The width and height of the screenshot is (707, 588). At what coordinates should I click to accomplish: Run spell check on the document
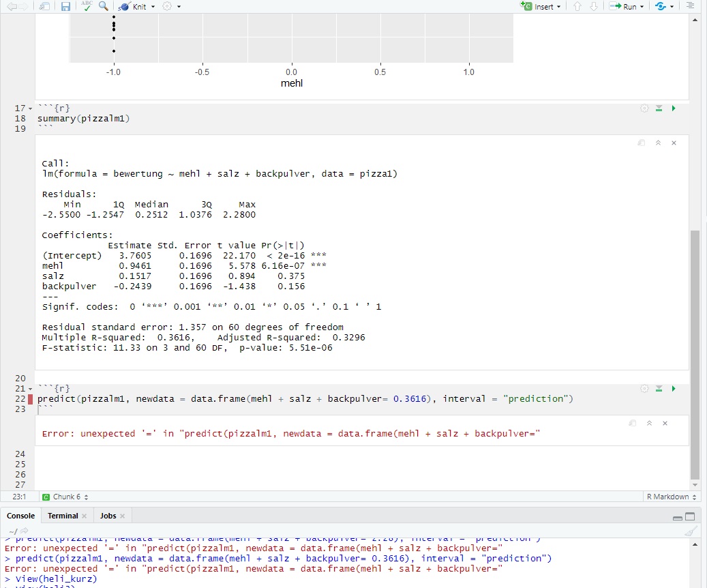pyautogui.click(x=86, y=6)
